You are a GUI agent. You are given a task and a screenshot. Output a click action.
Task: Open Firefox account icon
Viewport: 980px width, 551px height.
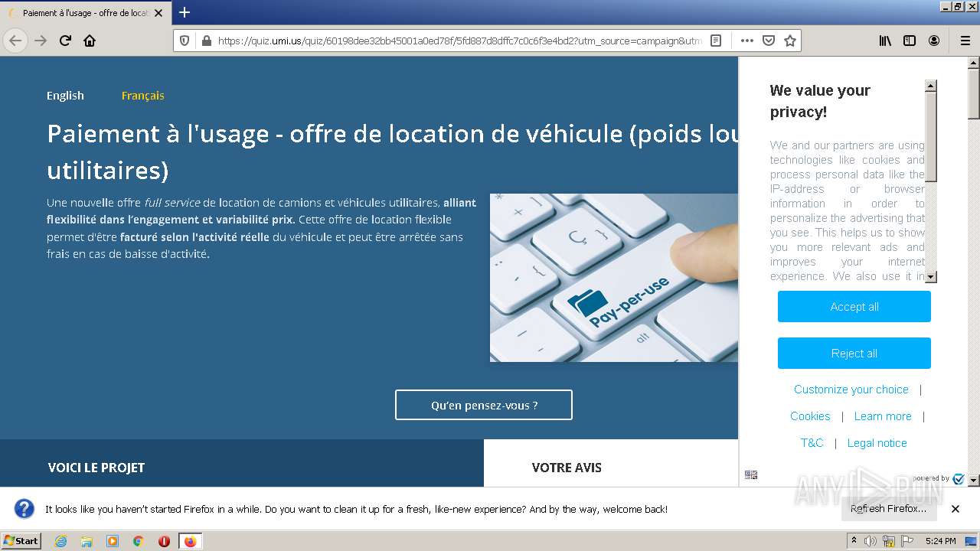[x=934, y=41]
